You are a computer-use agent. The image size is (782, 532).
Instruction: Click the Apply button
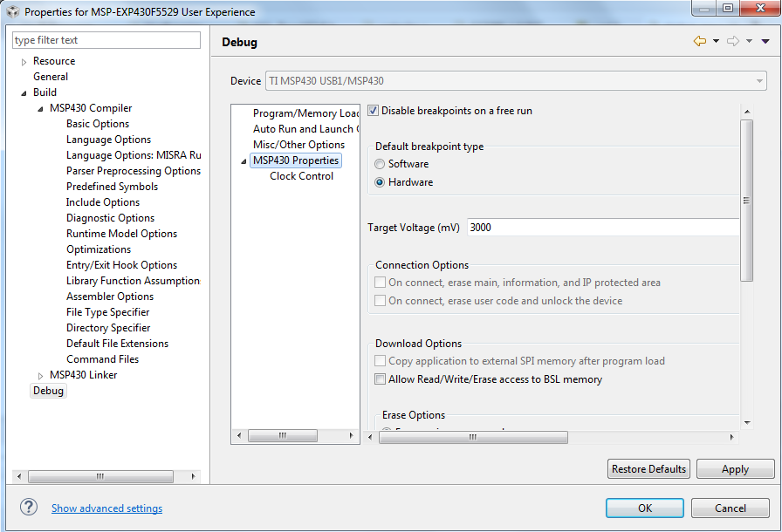(735, 469)
